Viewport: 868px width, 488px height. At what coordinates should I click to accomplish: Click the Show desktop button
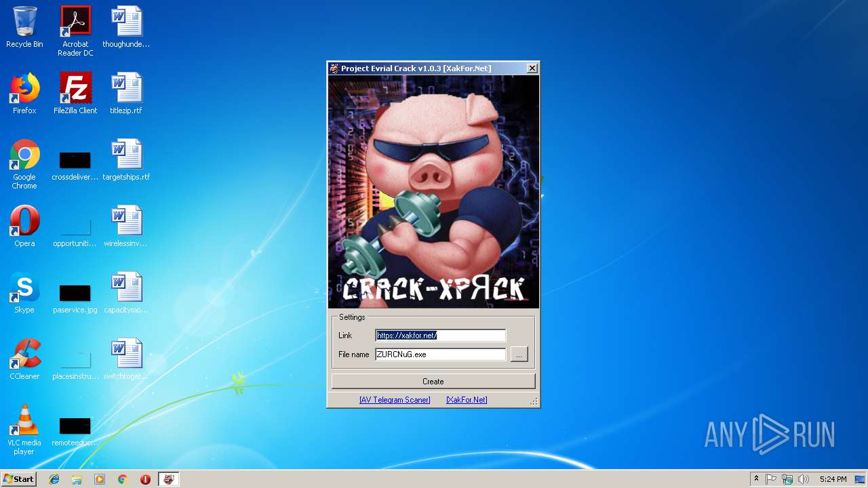861,479
